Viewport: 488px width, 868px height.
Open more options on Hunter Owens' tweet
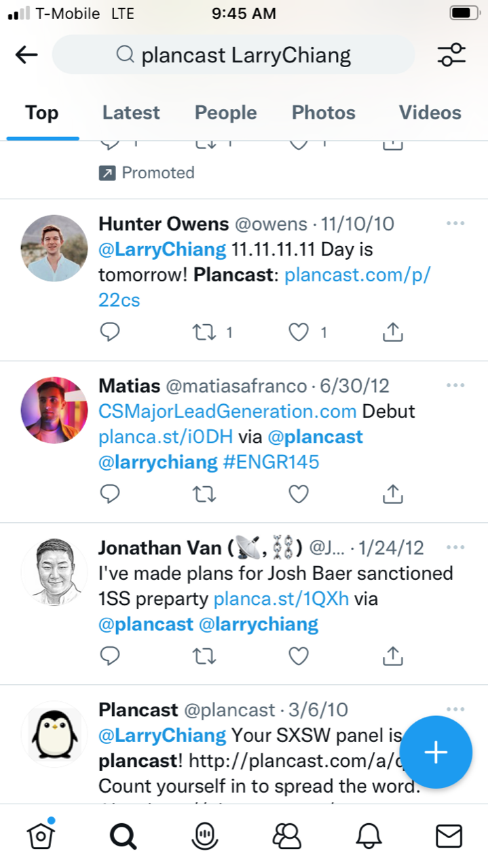tap(455, 224)
